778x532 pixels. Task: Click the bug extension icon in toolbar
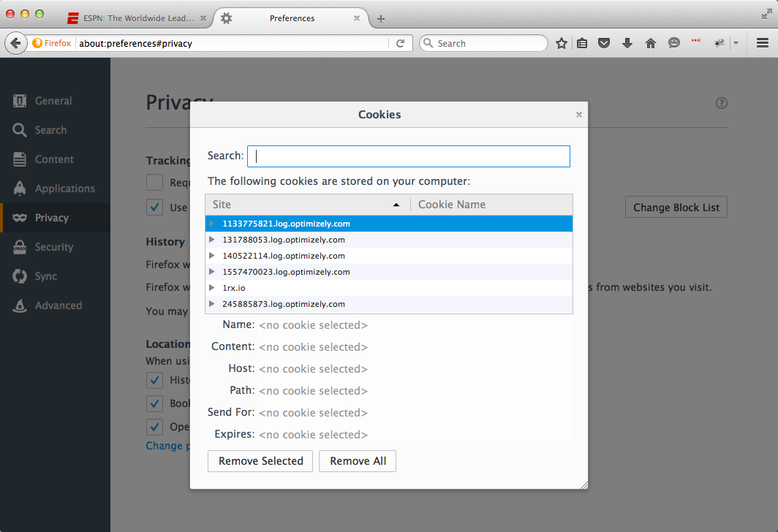coord(719,43)
